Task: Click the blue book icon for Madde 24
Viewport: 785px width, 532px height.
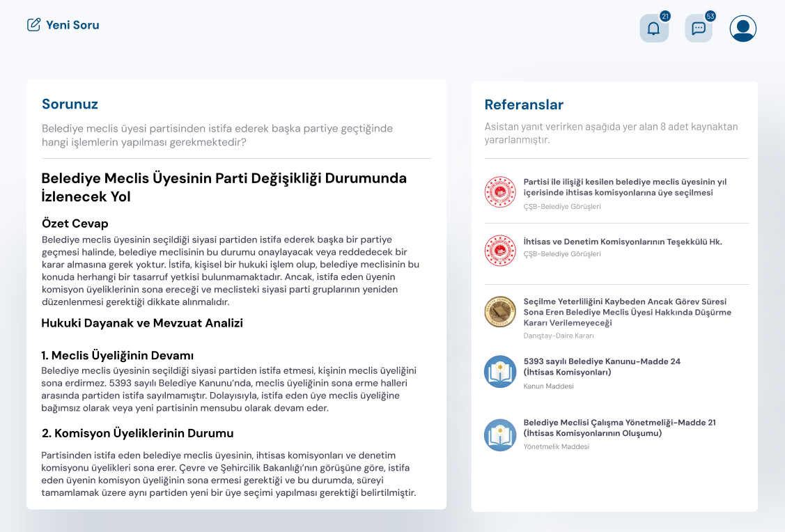Action: tap(499, 372)
